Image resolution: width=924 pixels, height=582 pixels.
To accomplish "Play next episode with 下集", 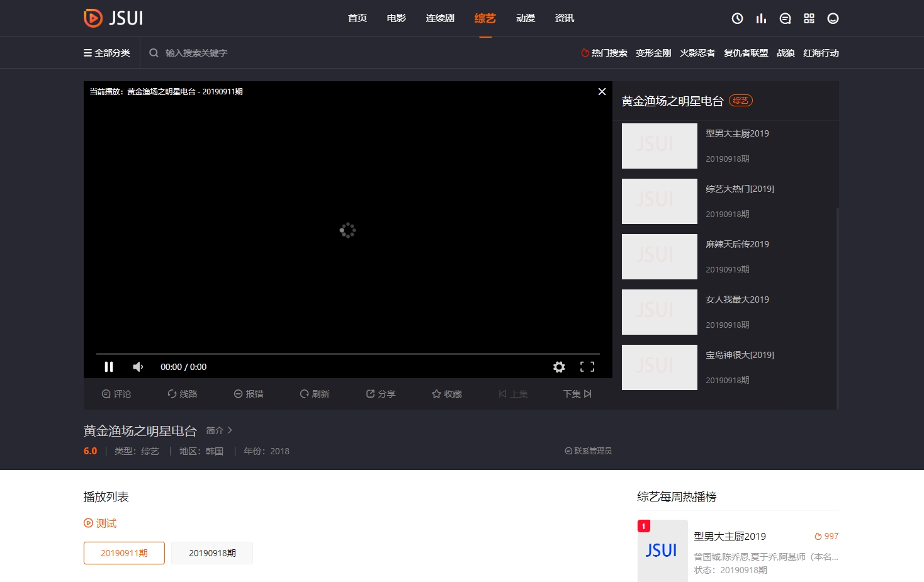I will (577, 393).
